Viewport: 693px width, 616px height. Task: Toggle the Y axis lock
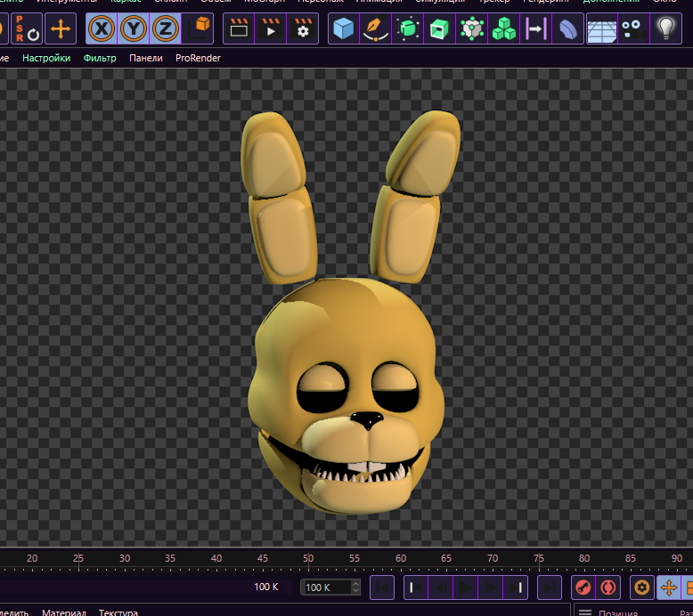(134, 28)
